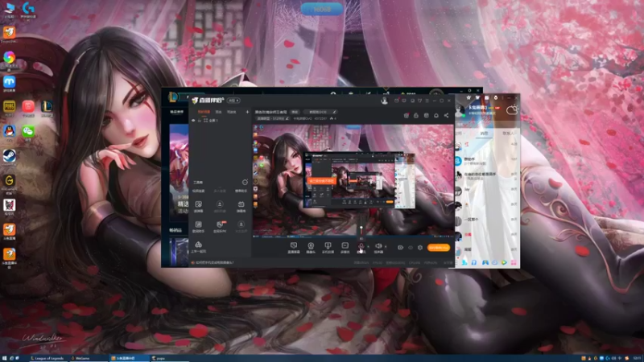
Task: Click the share icon in companion header
Action: [446, 116]
